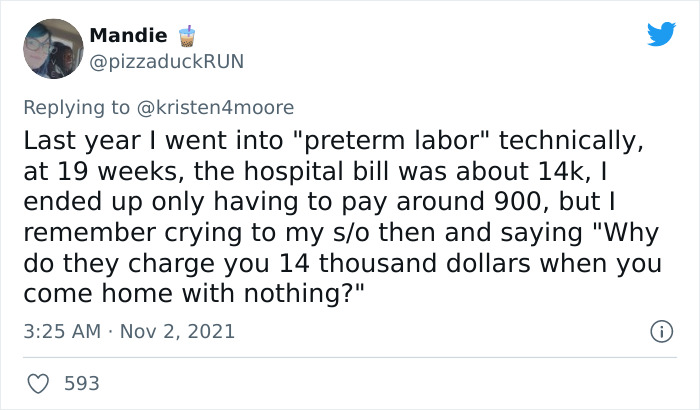Click the 593 likes count
The height and width of the screenshot is (410, 700).
[82, 382]
